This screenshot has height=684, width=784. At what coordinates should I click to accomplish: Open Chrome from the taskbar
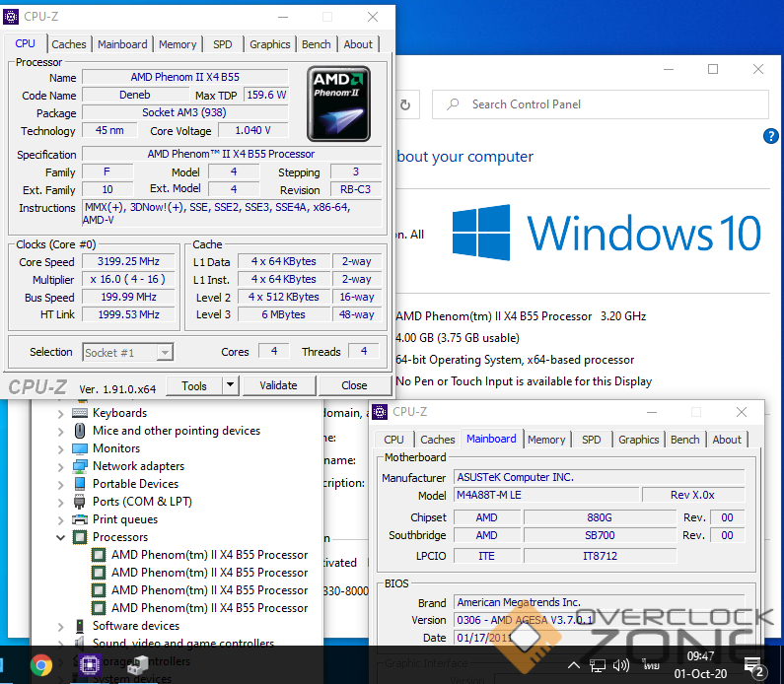(x=41, y=665)
